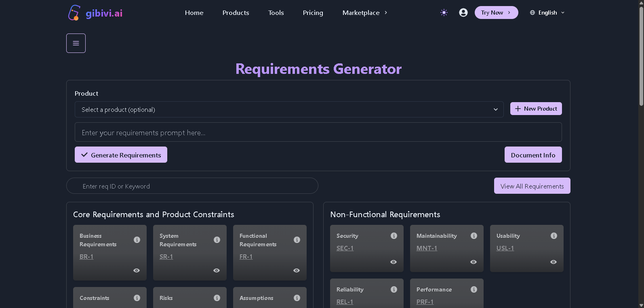The image size is (644, 308).
Task: Open the REL-1 requirement link
Action: (345, 302)
